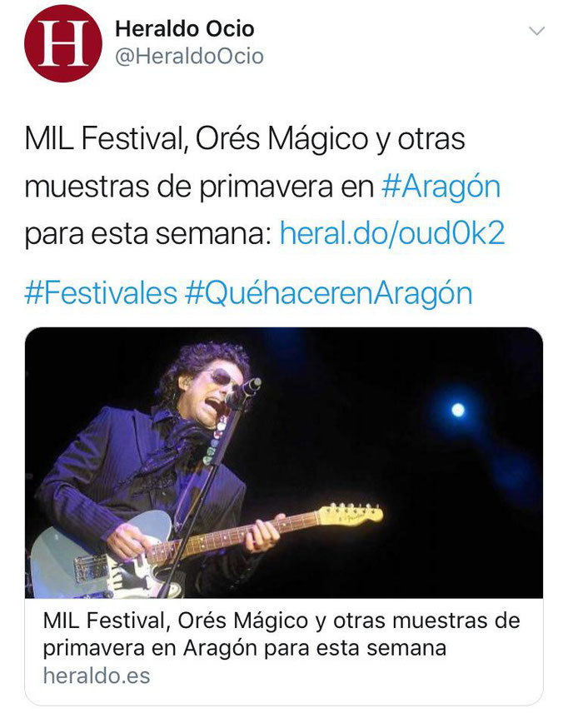The image size is (568, 728).
Task: Expand the tweet options chevron
Action: (536, 31)
